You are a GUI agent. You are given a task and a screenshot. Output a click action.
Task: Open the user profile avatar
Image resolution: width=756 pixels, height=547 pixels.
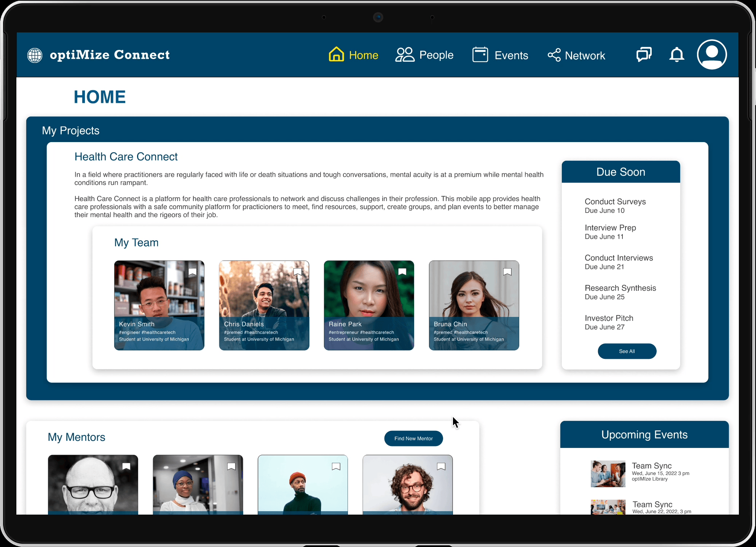712,54
